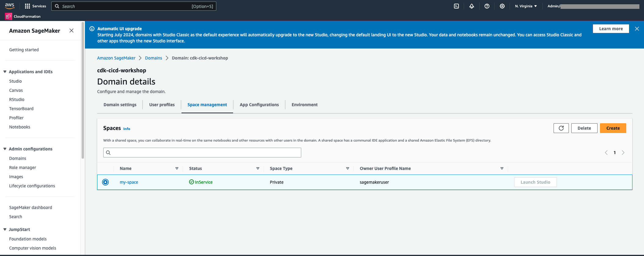The width and height of the screenshot is (644, 256).
Task: Open Canvas in sidebar
Action: 16,90
